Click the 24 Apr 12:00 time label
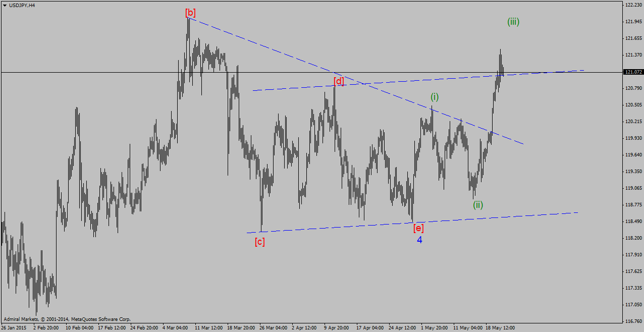Viewport: 644px width, 332px height. 402,327
